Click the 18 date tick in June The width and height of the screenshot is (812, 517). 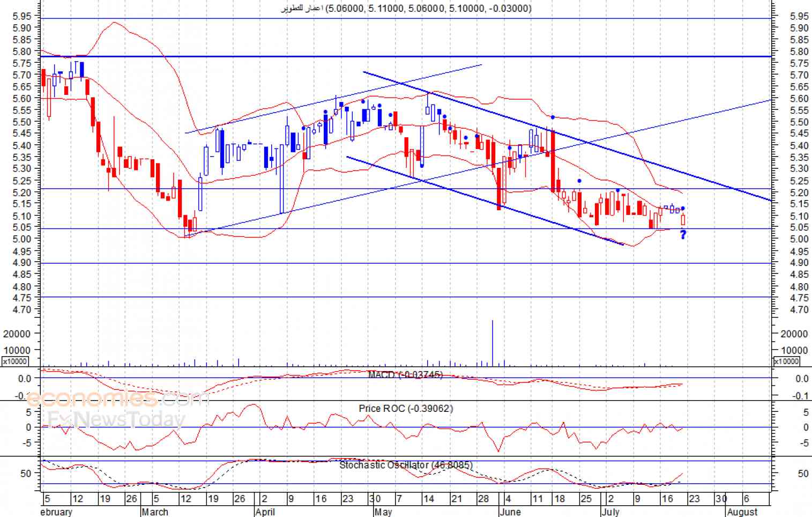tap(560, 499)
